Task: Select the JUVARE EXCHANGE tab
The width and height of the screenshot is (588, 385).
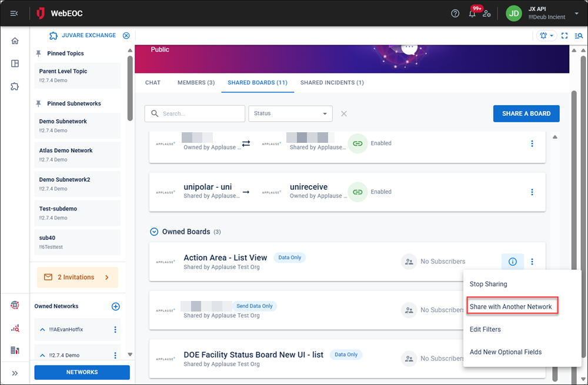Action: (82, 35)
